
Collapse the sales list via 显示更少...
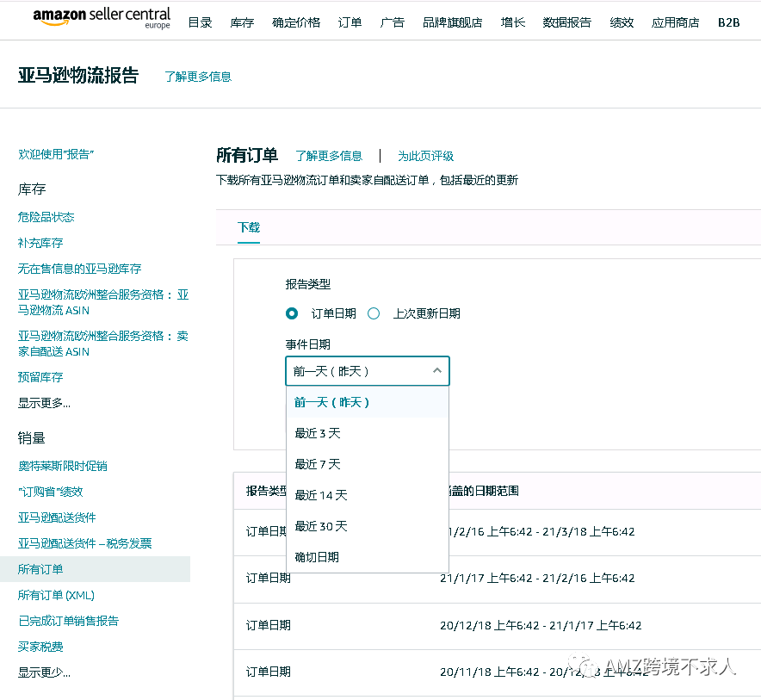pos(43,672)
